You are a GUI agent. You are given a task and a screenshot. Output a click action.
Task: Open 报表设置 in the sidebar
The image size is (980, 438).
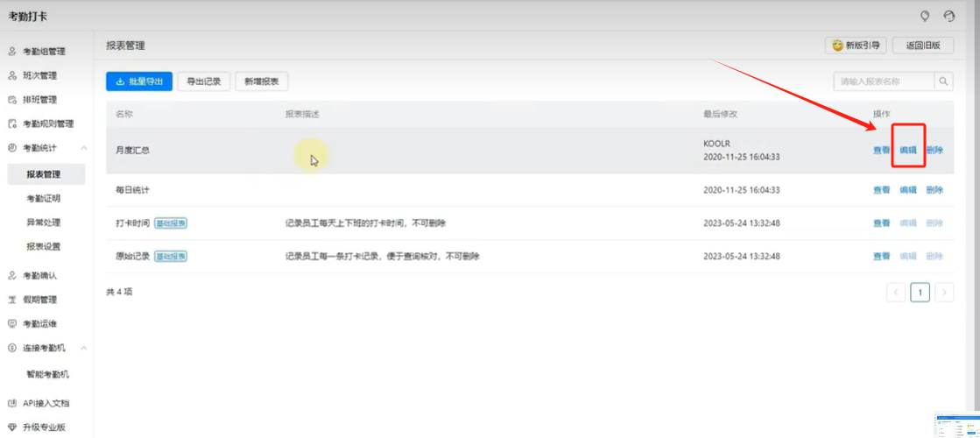coord(44,247)
